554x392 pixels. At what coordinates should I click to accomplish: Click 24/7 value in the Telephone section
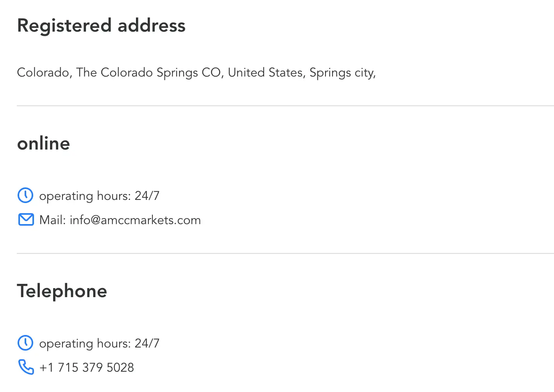(147, 343)
